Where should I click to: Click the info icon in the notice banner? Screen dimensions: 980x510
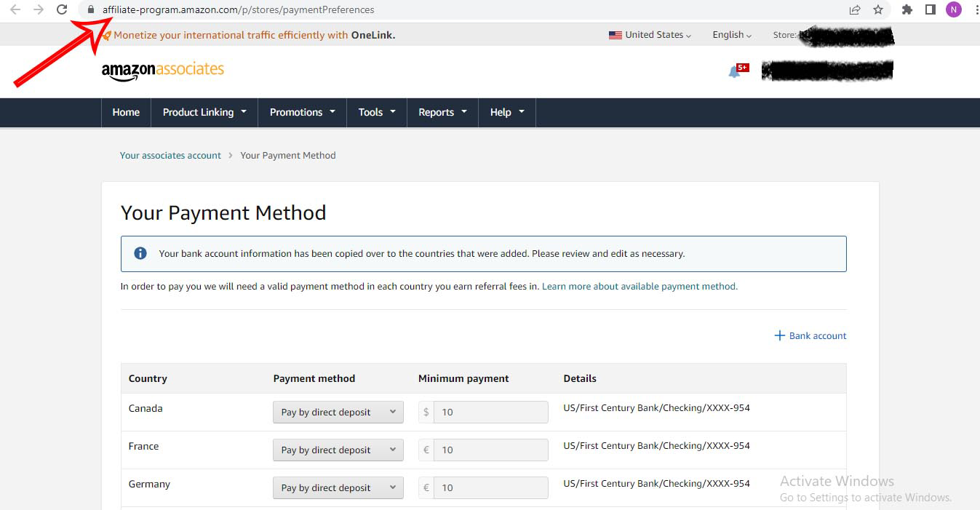[140, 254]
